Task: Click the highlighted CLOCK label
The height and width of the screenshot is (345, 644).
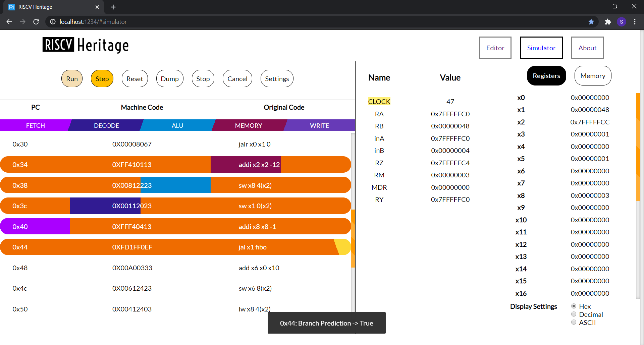Action: pos(379,102)
